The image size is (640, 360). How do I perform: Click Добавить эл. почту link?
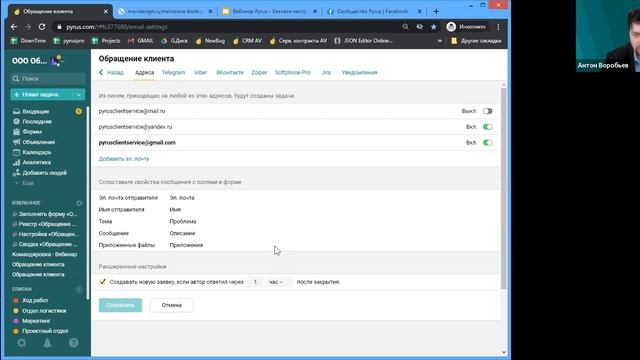coord(124,159)
